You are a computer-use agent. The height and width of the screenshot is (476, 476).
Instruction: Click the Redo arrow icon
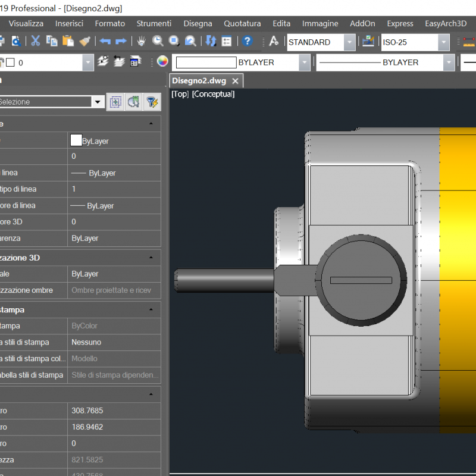121,41
